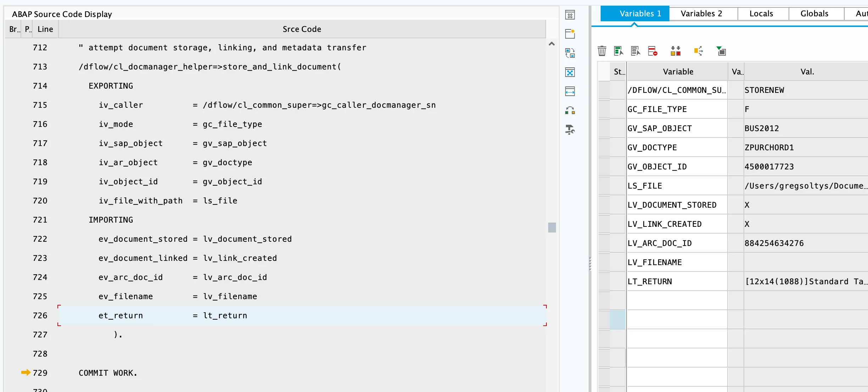Select the LT_RETURN variable cell

[x=677, y=281]
